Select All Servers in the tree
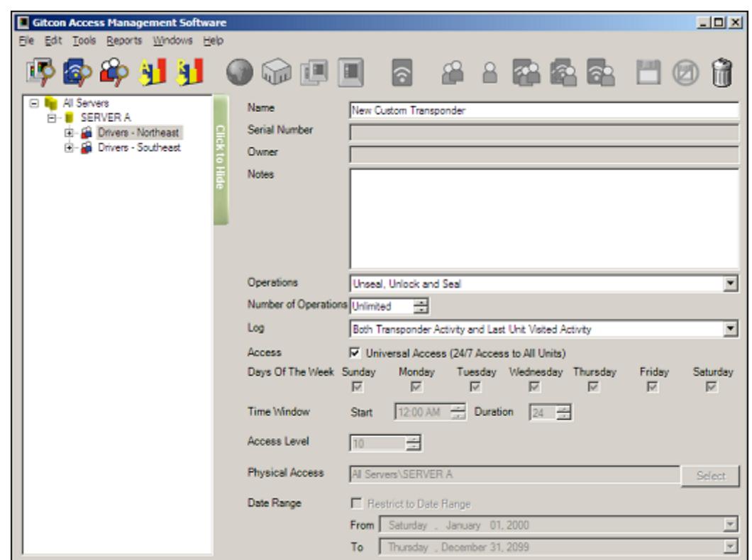Screen dimensions: 752x560 (86, 103)
